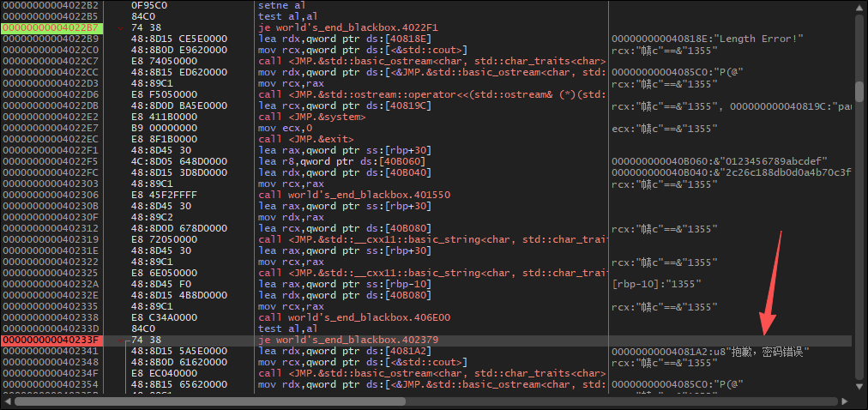Click the jump arrow beside address 4022B7
Viewport: 868px width, 410px height.
pos(120,27)
